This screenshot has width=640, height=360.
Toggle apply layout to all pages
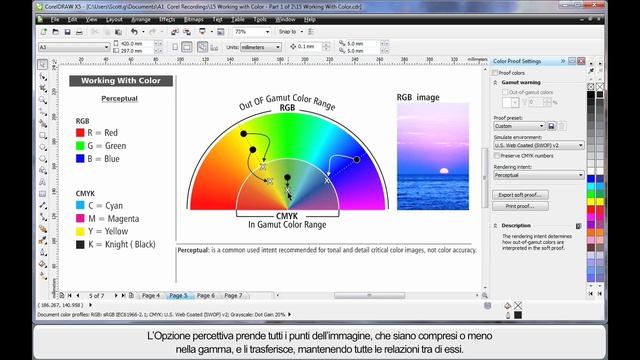[x=202, y=47]
